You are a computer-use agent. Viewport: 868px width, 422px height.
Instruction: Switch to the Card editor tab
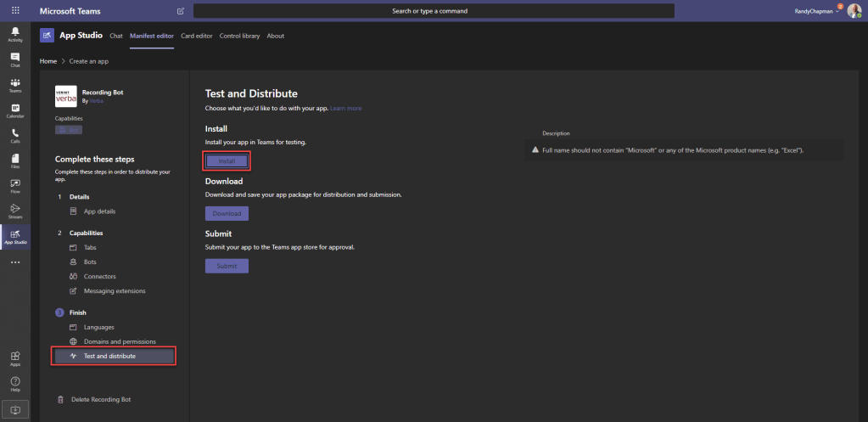[x=197, y=36]
